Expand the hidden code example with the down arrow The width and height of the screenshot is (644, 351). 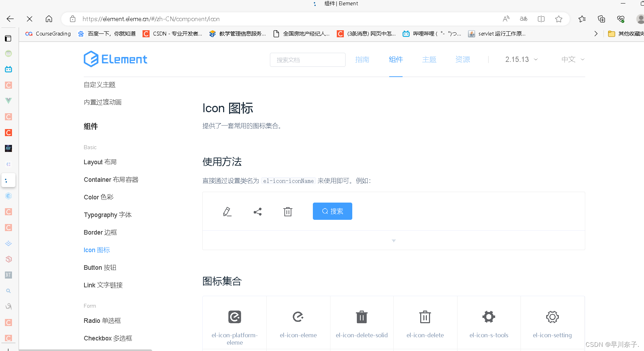click(x=393, y=241)
